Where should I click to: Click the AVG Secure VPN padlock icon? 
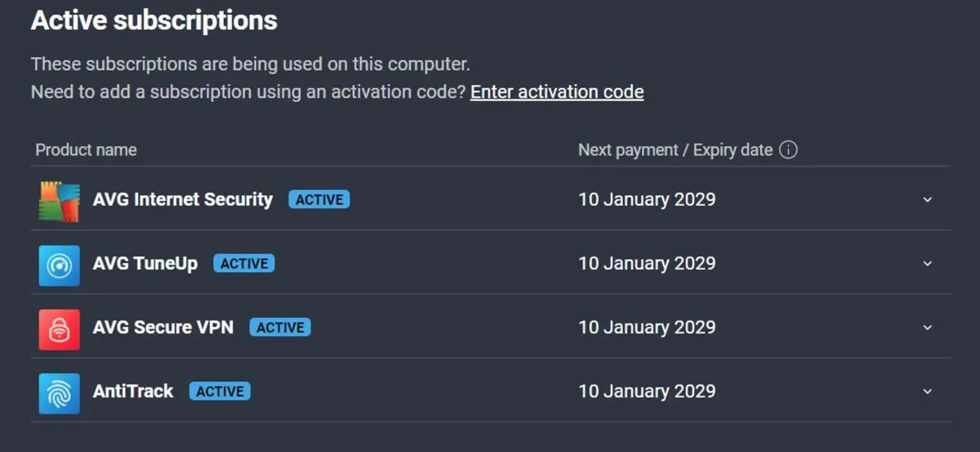point(59,329)
